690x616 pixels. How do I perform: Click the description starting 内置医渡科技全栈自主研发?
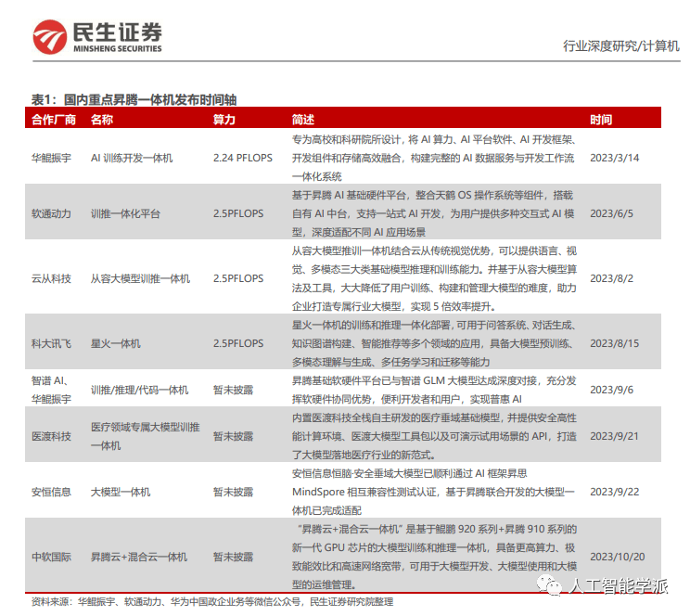(434, 436)
